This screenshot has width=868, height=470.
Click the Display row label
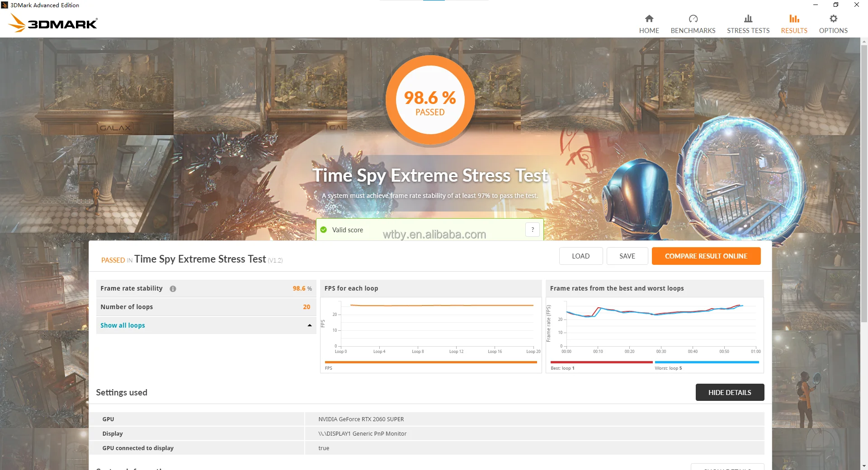tap(113, 434)
